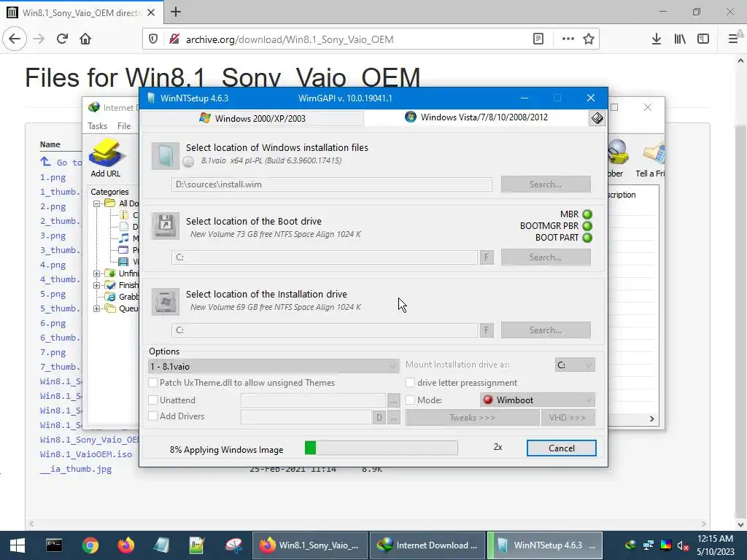Click the Installation drive icon
The height and width of the screenshot is (560, 747).
click(x=166, y=301)
